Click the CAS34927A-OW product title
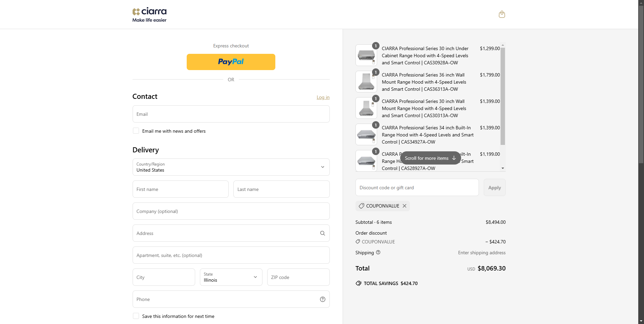Image resolution: width=644 pixels, height=324 pixels. tap(428, 135)
